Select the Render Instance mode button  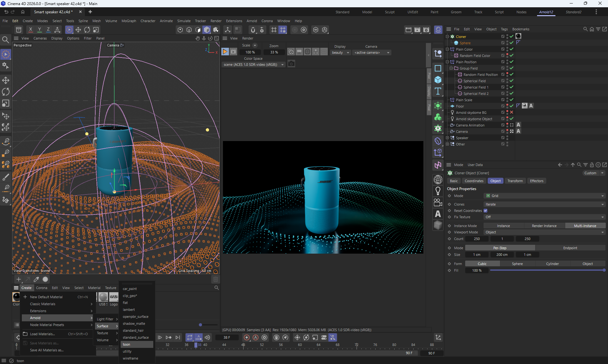click(x=544, y=226)
